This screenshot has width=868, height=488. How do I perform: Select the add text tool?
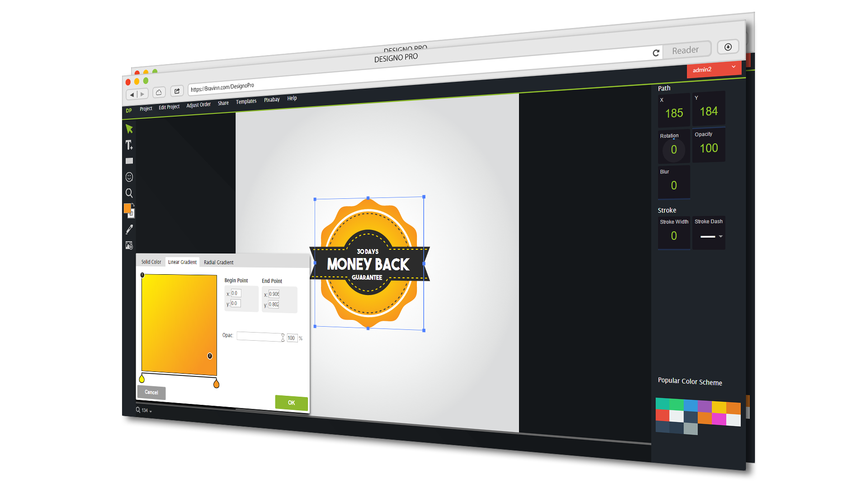[x=129, y=145]
